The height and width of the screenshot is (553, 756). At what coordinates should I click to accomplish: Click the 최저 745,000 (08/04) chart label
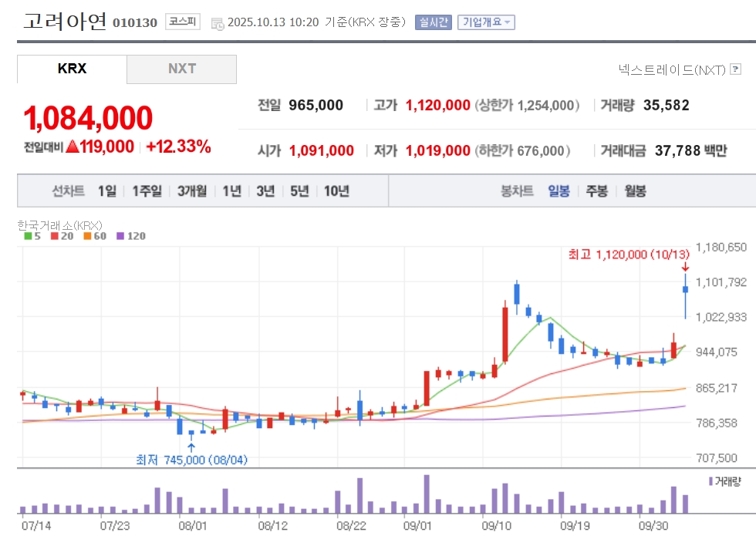191,460
